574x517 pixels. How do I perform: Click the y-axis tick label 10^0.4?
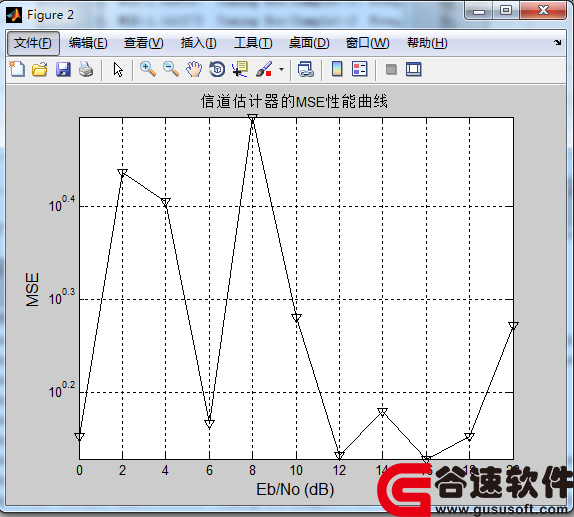[62, 204]
